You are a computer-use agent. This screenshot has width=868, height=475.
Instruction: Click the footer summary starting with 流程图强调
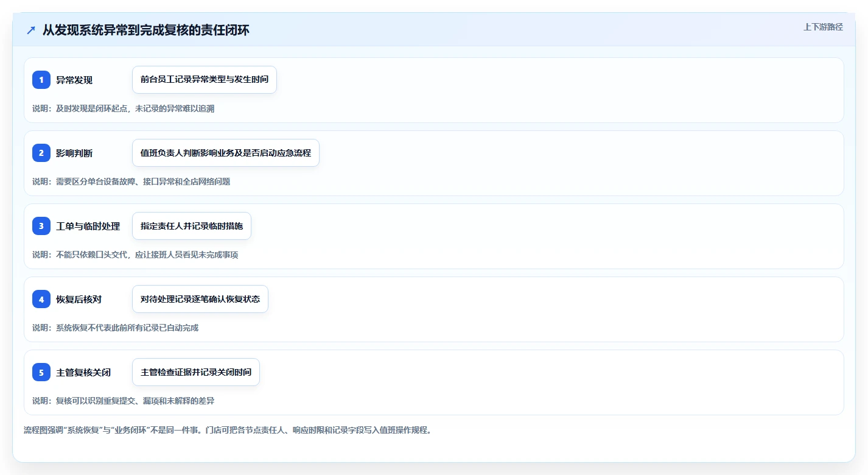coord(228,430)
